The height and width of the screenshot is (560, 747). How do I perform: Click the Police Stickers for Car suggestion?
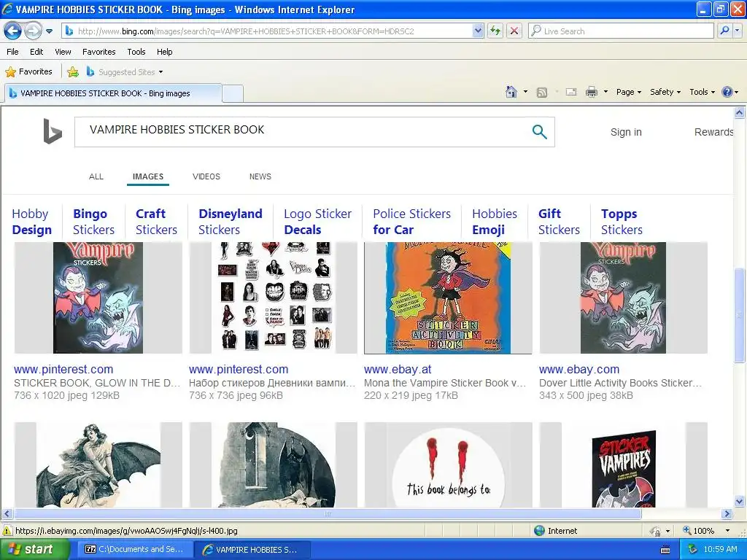(411, 222)
